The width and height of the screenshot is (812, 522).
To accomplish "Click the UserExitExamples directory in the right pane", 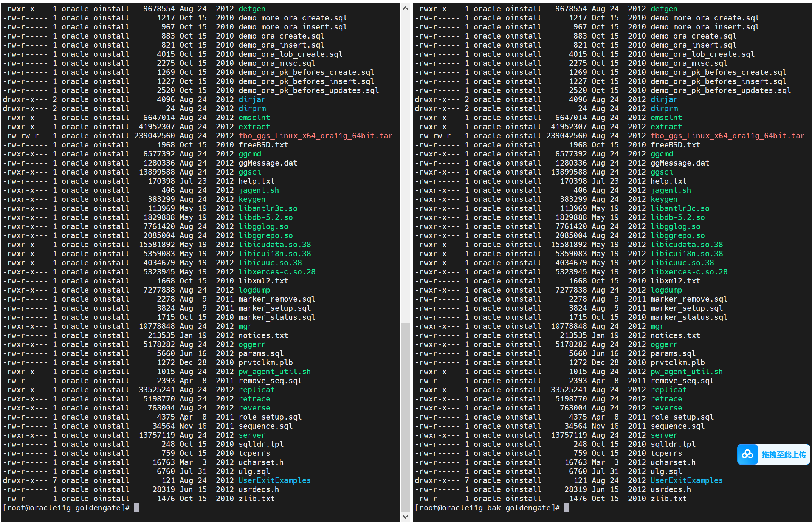I will click(x=686, y=480).
